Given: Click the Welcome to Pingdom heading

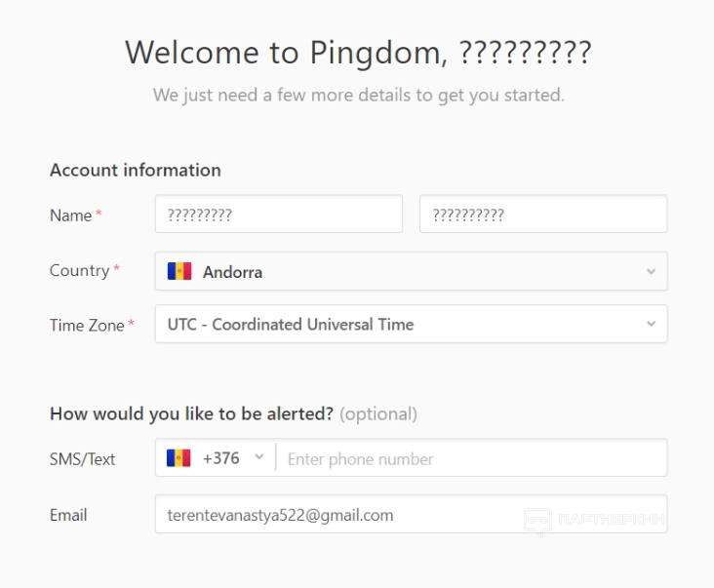Looking at the screenshot, I should [357, 52].
